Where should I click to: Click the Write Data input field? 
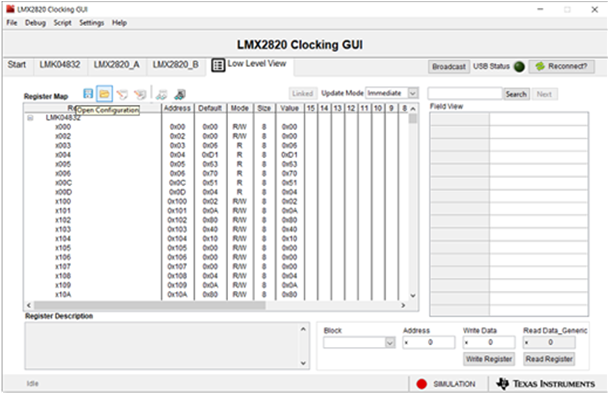[x=489, y=342]
